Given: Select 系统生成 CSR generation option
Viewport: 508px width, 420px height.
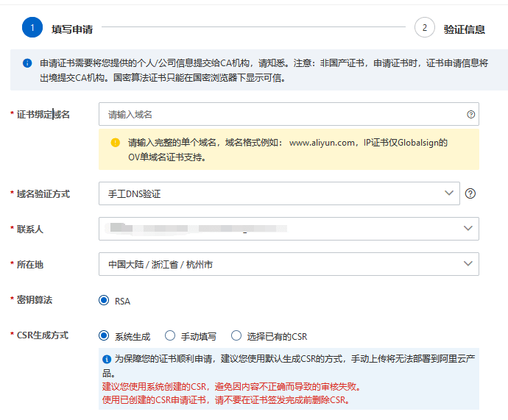Looking at the screenshot, I should tap(104, 336).
